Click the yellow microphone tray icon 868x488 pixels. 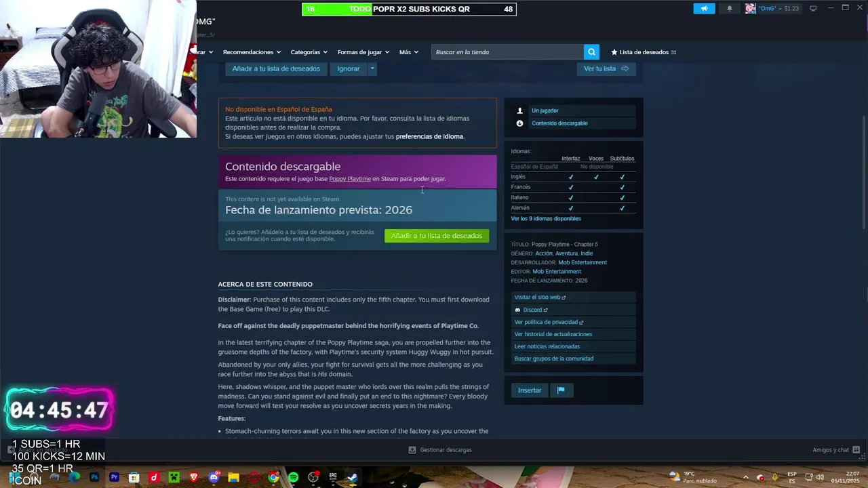pyautogui.click(x=775, y=477)
